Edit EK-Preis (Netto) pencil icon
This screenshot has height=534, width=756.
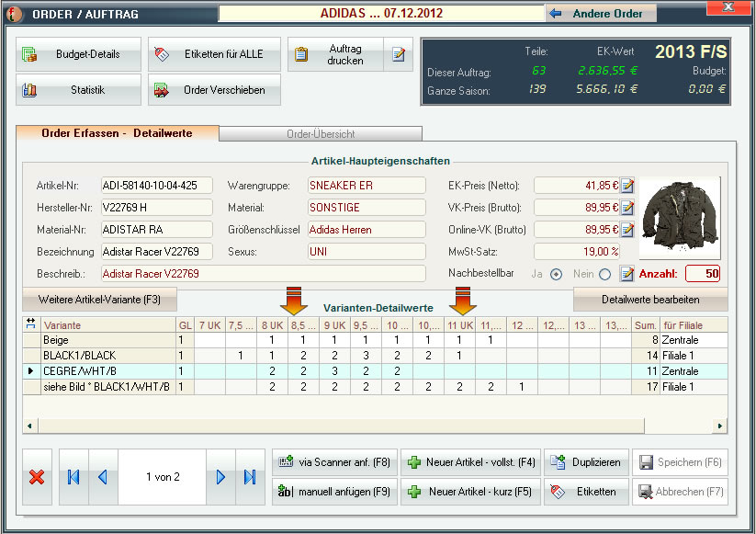coord(627,186)
